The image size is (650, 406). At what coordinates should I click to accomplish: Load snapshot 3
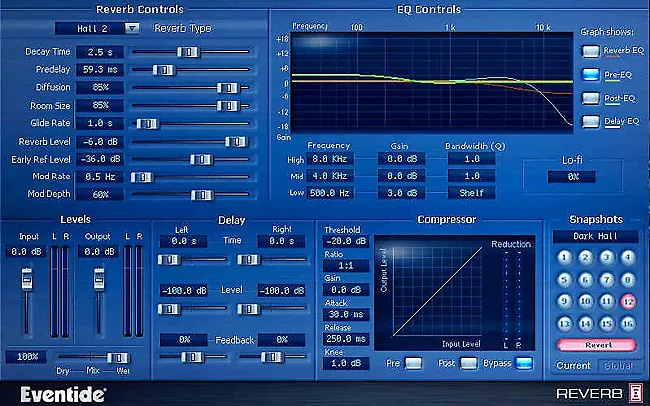click(606, 258)
